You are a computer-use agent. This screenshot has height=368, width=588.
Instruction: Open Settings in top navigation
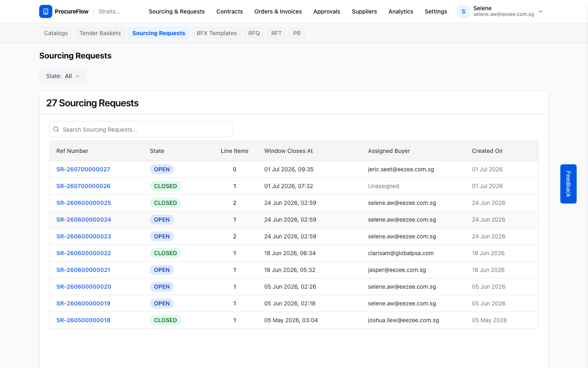point(436,11)
